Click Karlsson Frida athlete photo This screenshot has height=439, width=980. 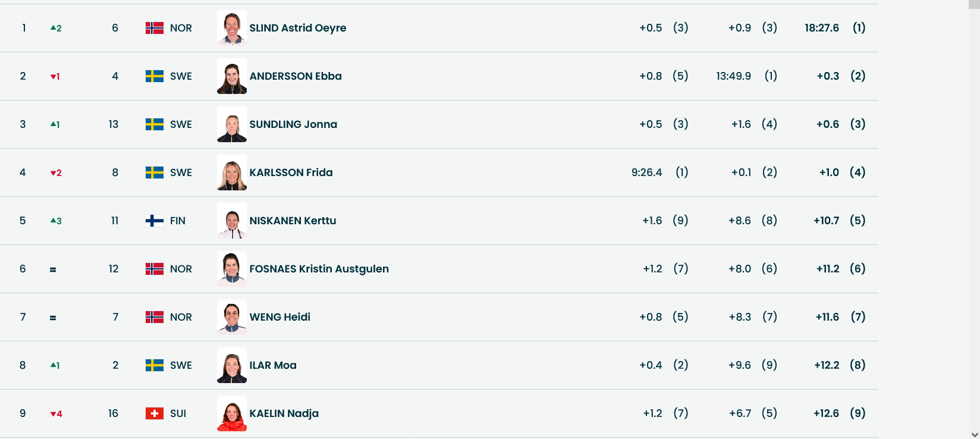(232, 173)
